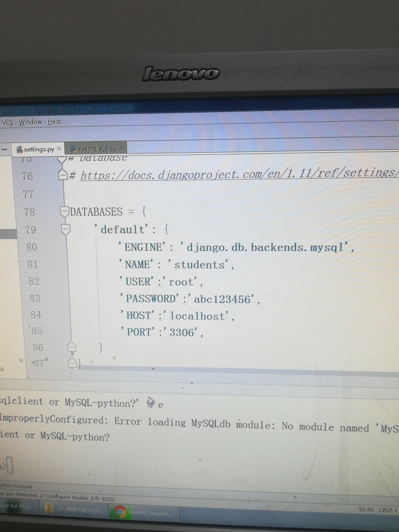Open the Python Console tool window tab
This screenshot has width=399, height=532.
(16, 486)
